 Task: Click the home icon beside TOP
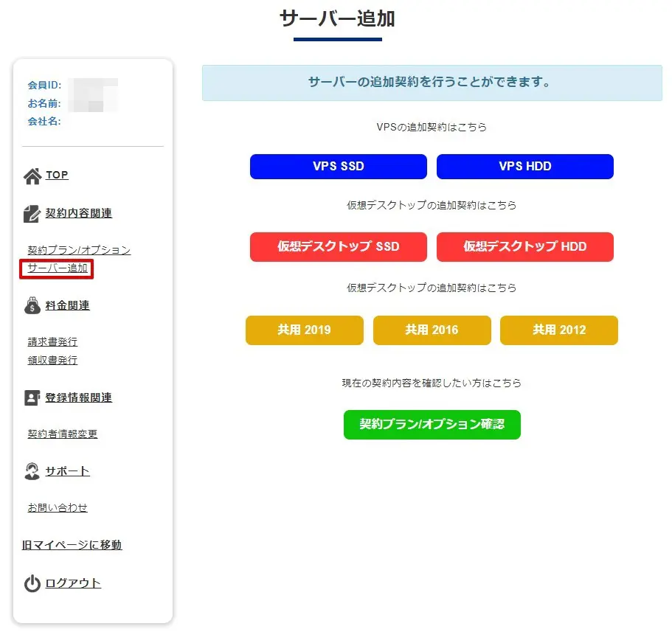point(32,176)
